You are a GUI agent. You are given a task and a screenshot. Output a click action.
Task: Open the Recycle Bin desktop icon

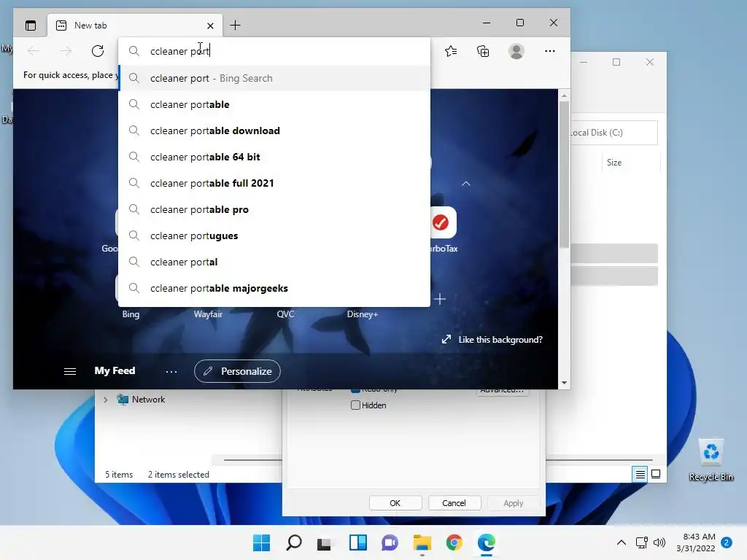(711, 459)
